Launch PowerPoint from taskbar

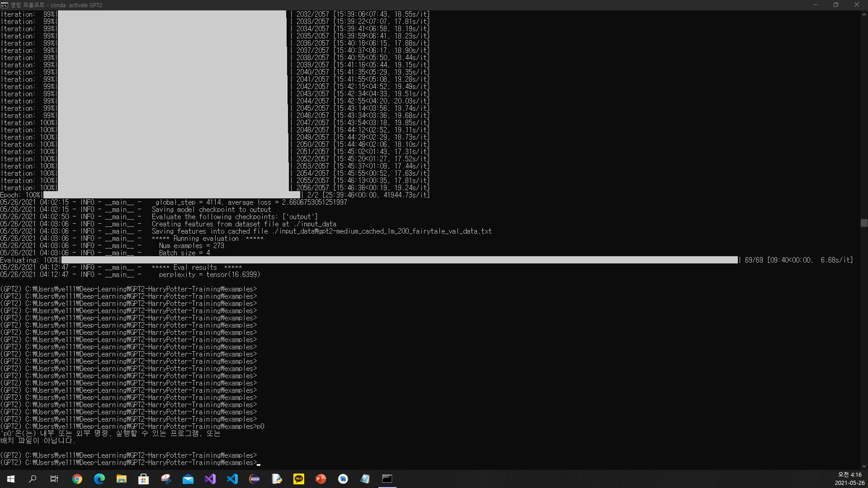[x=321, y=479]
